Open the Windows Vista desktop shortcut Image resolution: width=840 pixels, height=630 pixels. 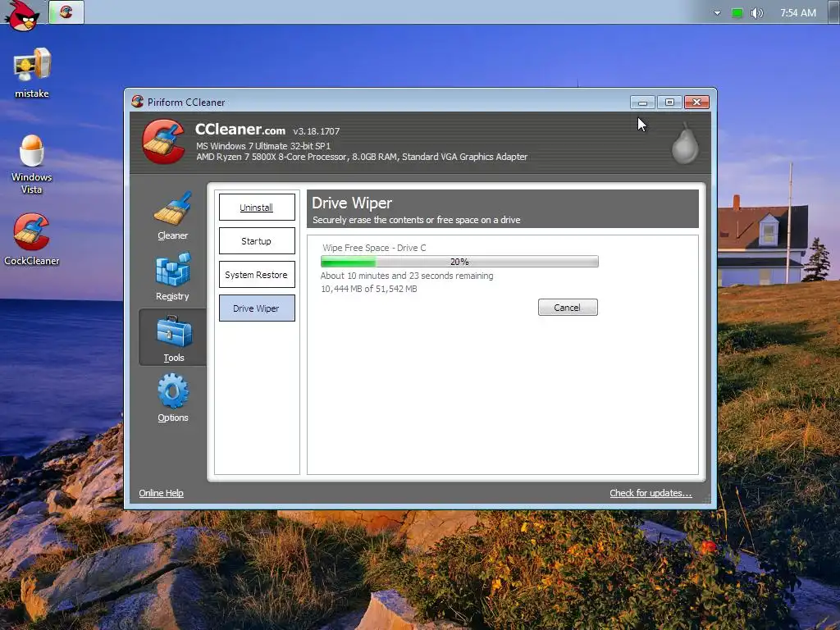tap(32, 164)
